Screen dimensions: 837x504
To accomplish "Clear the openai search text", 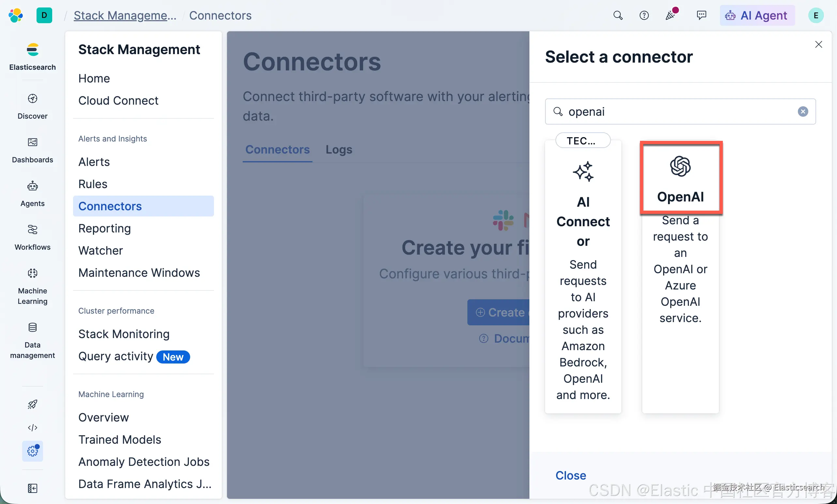I will tap(803, 111).
